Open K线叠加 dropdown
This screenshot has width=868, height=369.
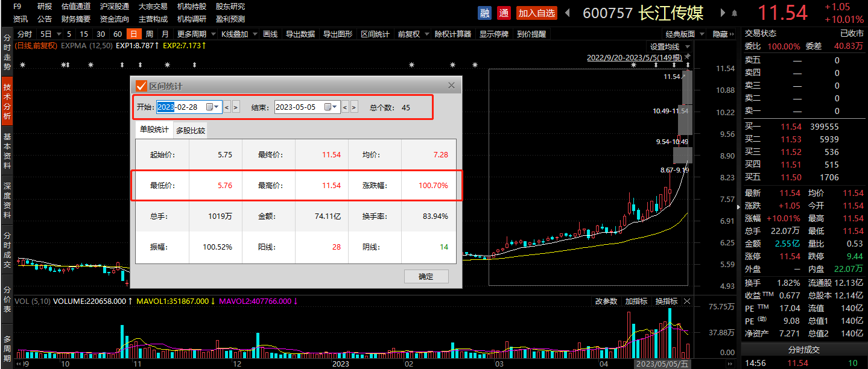239,34
